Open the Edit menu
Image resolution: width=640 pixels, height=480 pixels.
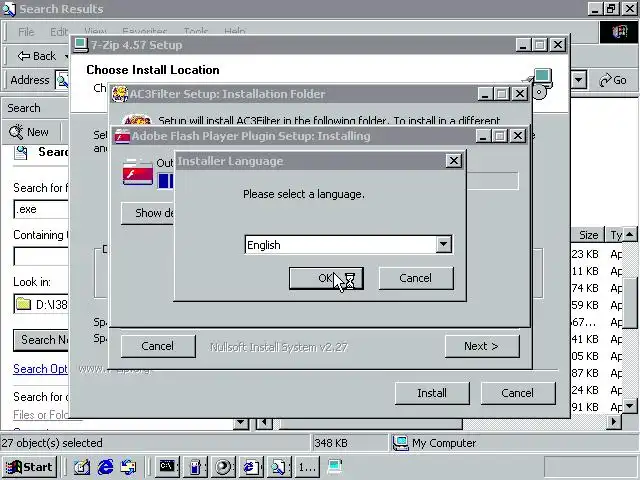tap(59, 32)
